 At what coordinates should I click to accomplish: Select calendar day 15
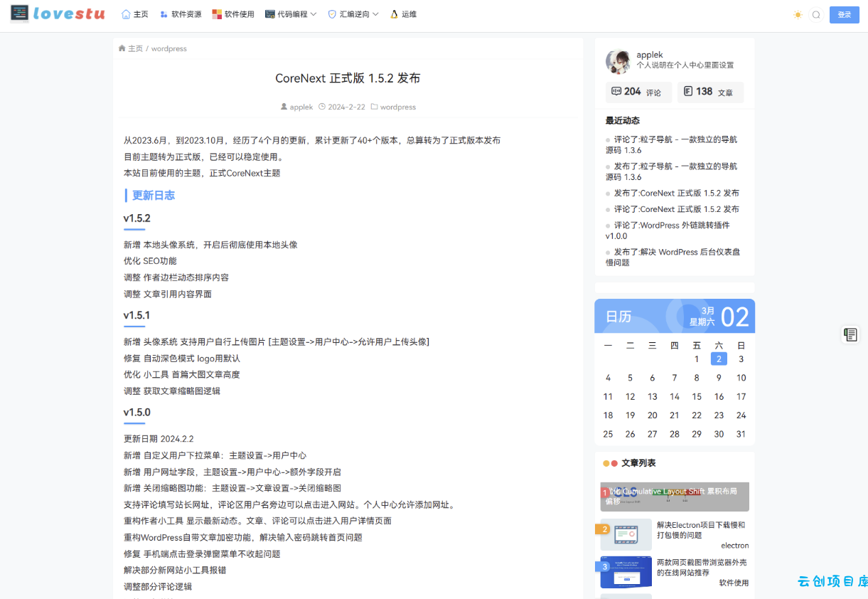[x=697, y=396]
